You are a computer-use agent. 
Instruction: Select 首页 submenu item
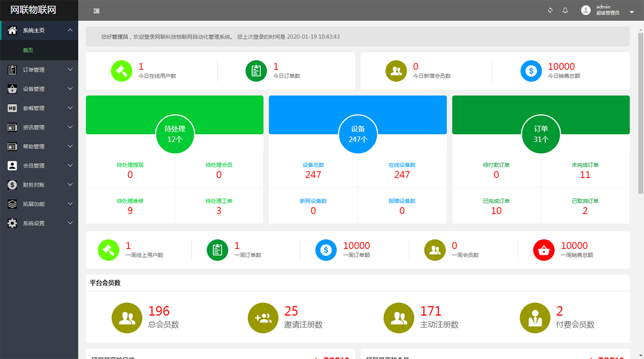[28, 51]
